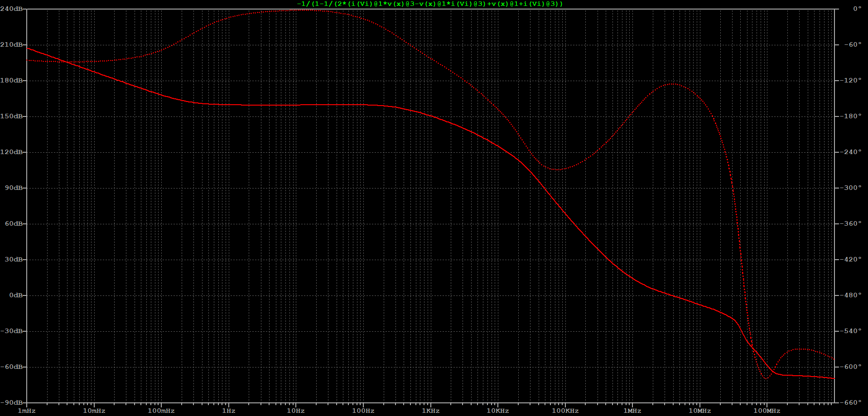Select the 180dB magnitude axis label

[11, 80]
